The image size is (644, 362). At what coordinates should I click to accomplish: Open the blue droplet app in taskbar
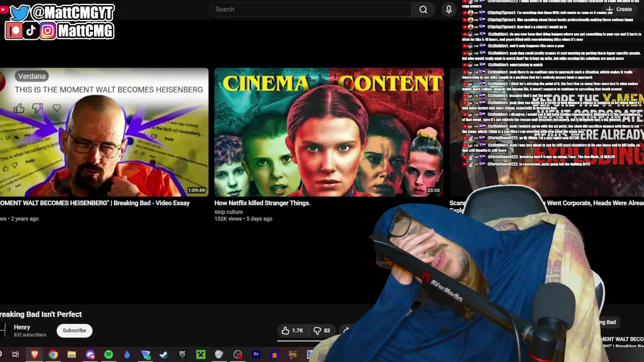click(x=127, y=354)
